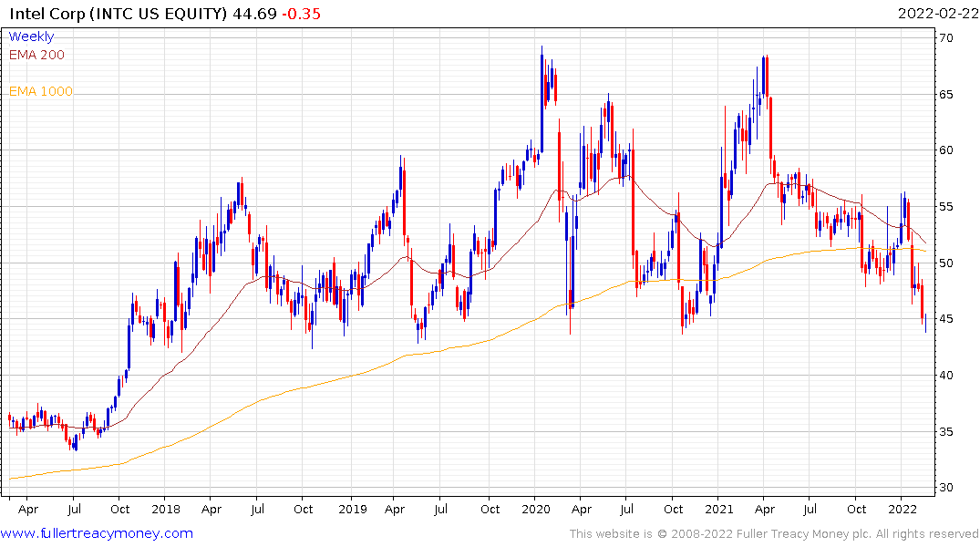Screen dimensions: 980x547
Task: Click the 'Weekly' timeframe label
Action: coord(31,36)
